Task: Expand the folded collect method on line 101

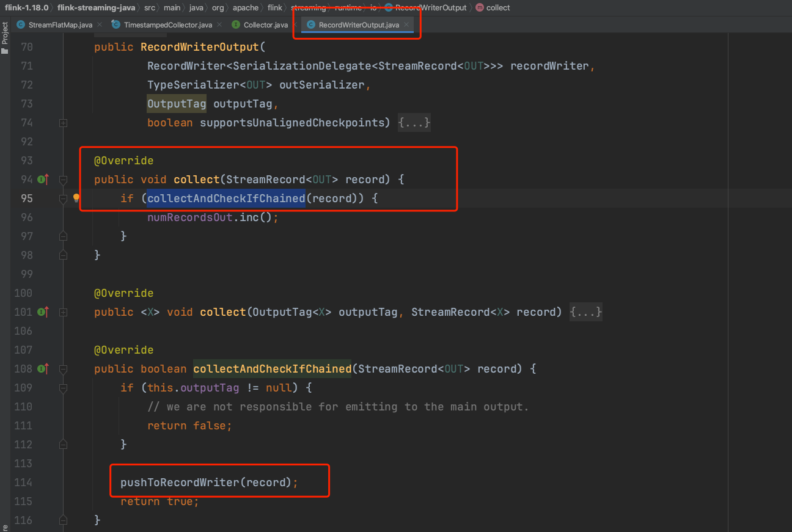Action: (63, 312)
